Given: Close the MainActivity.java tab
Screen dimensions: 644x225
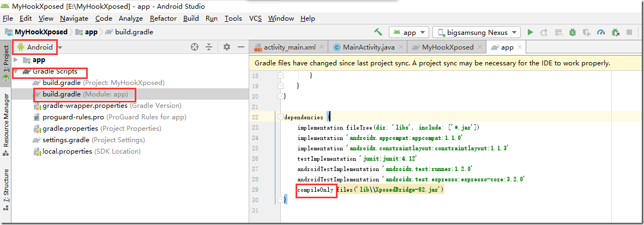Looking at the screenshot, I should (x=400, y=47).
